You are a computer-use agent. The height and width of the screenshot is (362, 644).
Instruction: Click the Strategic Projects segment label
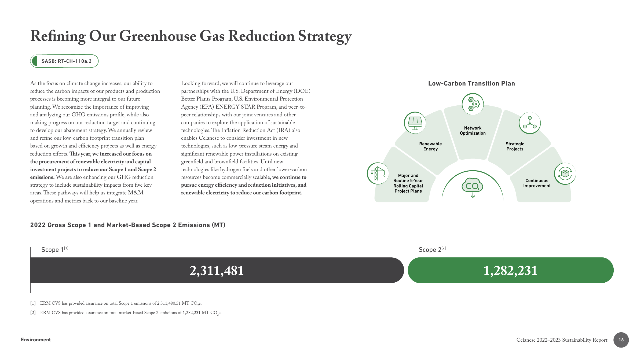click(515, 146)
